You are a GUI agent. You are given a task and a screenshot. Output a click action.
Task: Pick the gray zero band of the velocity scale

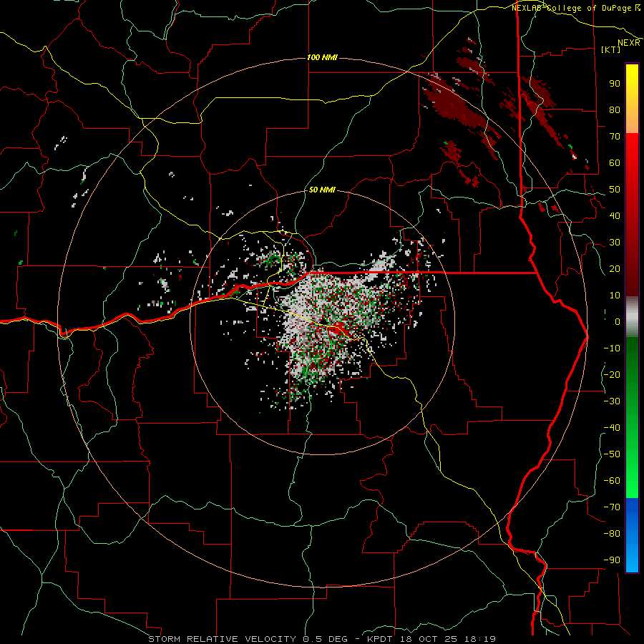coord(632,317)
